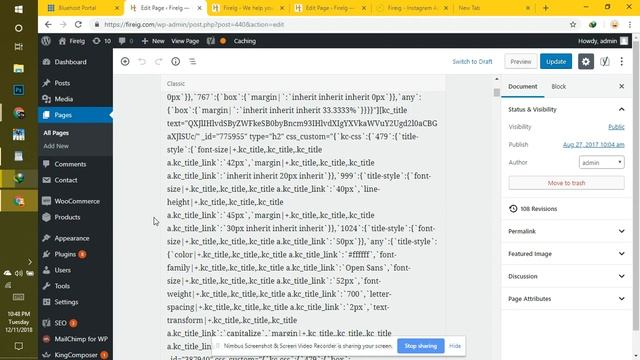Switch to the Bluehost Portal browser tab
This screenshot has height=360, width=640.
coord(82,8)
